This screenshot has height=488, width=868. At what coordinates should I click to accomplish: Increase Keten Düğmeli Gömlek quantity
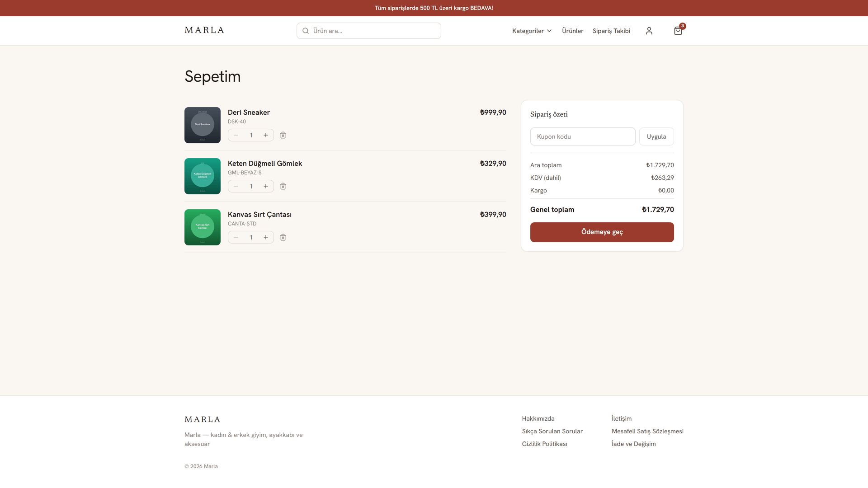266,186
